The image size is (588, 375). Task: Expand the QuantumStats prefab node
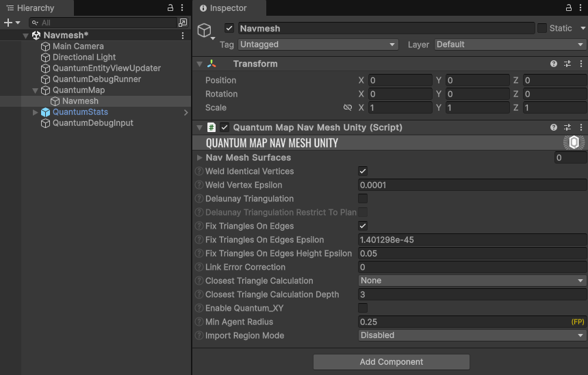(x=35, y=112)
